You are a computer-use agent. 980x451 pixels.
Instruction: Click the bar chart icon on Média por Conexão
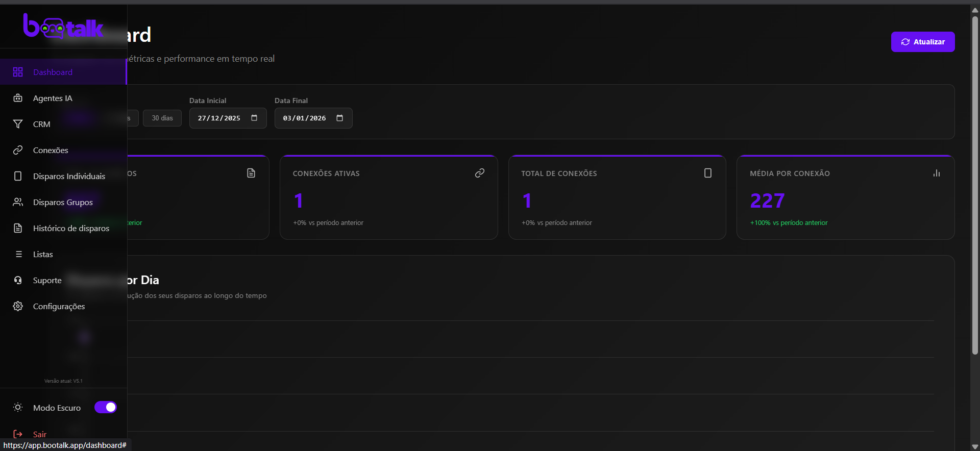point(936,173)
